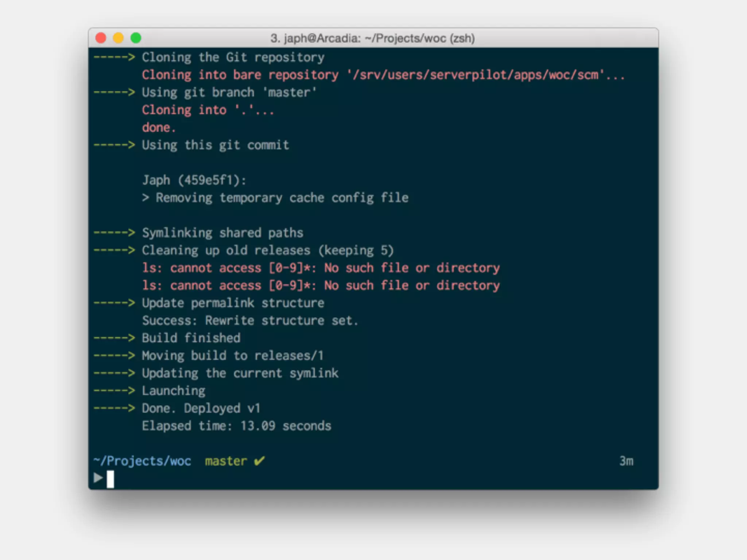Viewport: 747px width, 560px height.
Task: Click the green checkmark clean-status icon
Action: tap(259, 461)
